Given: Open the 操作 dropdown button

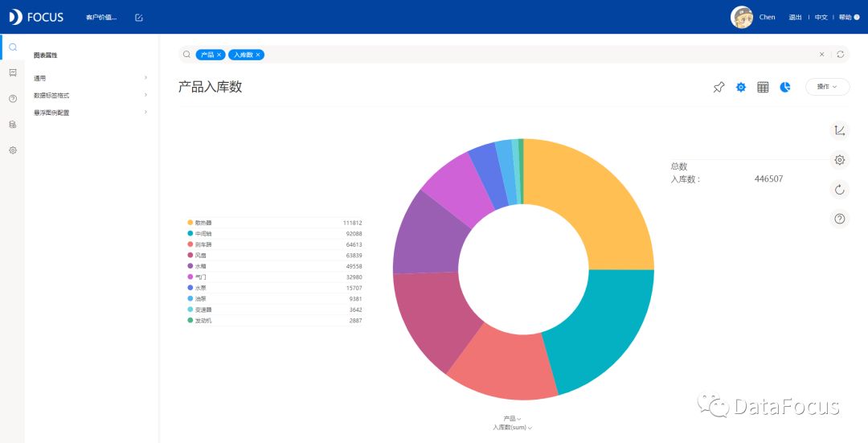Looking at the screenshot, I should pos(828,86).
